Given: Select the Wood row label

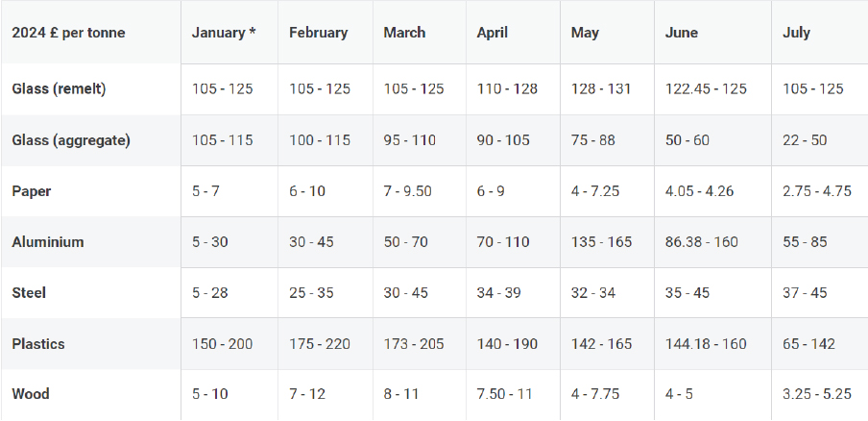Looking at the screenshot, I should coord(31,394).
